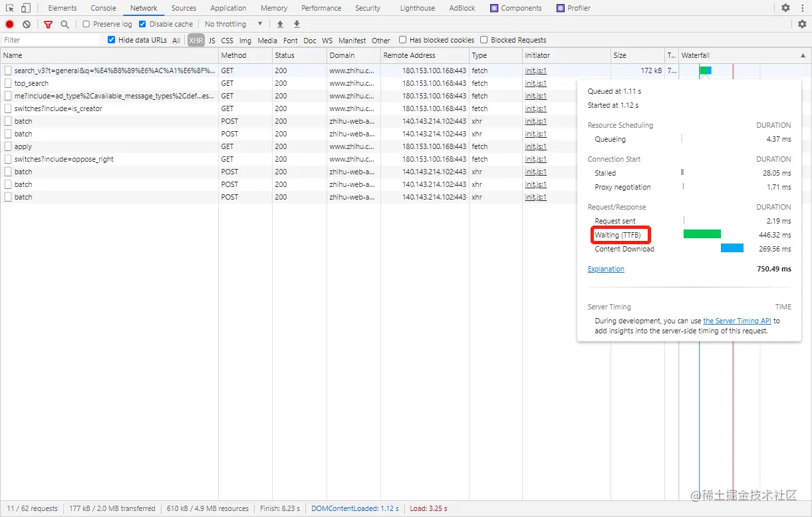The image size is (812, 517).
Task: Switch to the Console tab
Action: [x=104, y=8]
